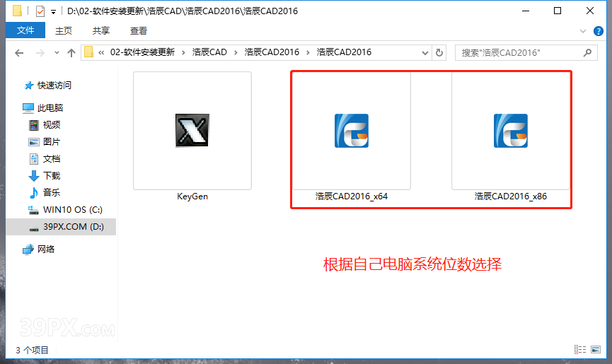Screen dimensions: 612x364
Task: Click the 下载 blue arrow icon
Action: [x=34, y=176]
